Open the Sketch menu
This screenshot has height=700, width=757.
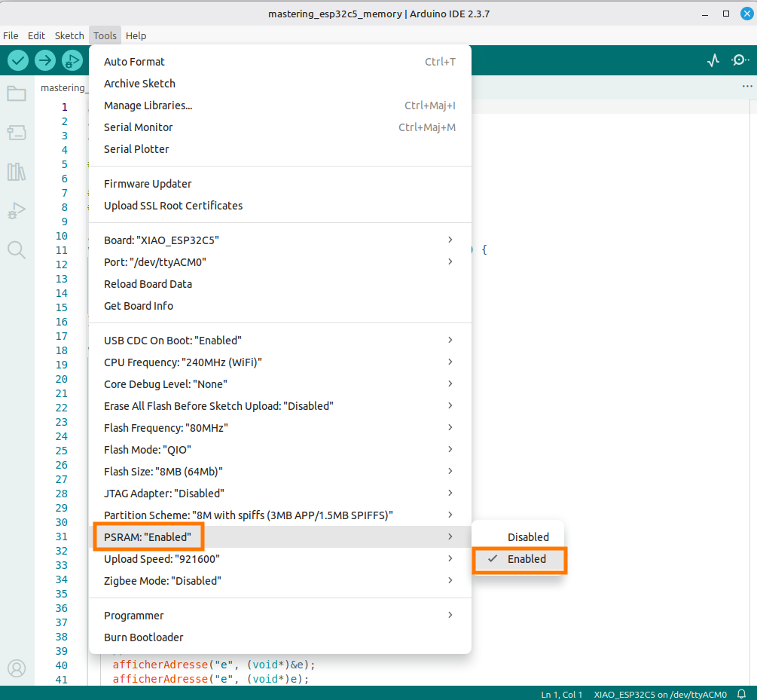(x=69, y=35)
